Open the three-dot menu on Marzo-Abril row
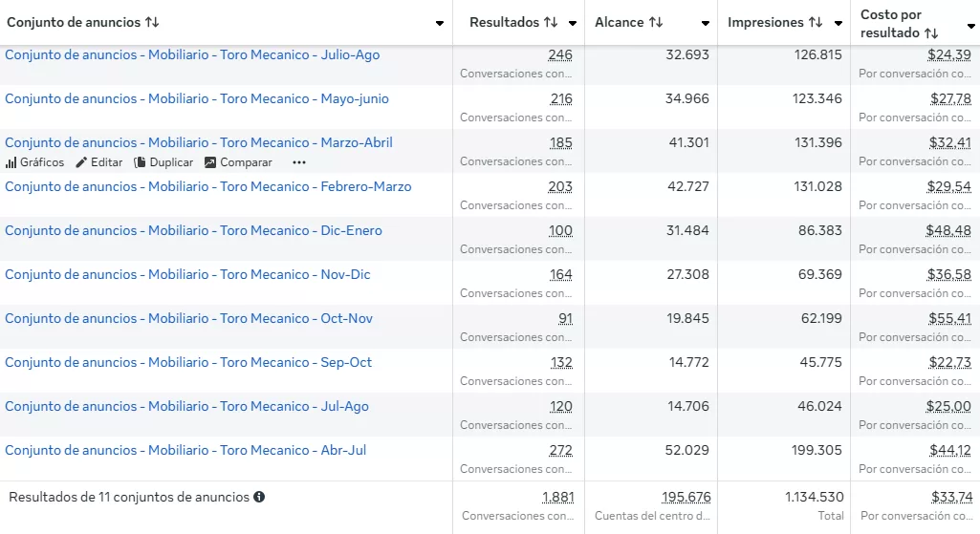 coord(299,162)
